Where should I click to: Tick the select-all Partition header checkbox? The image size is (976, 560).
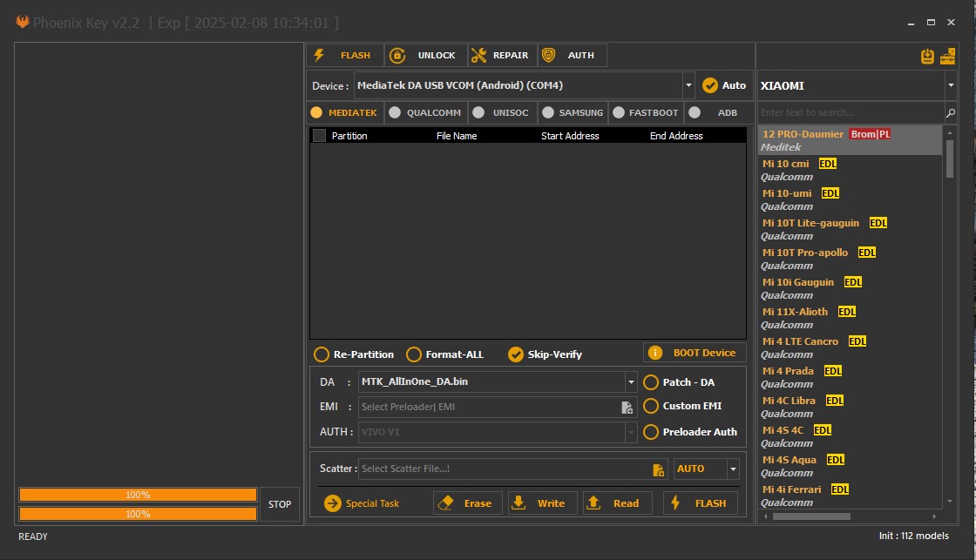point(319,136)
